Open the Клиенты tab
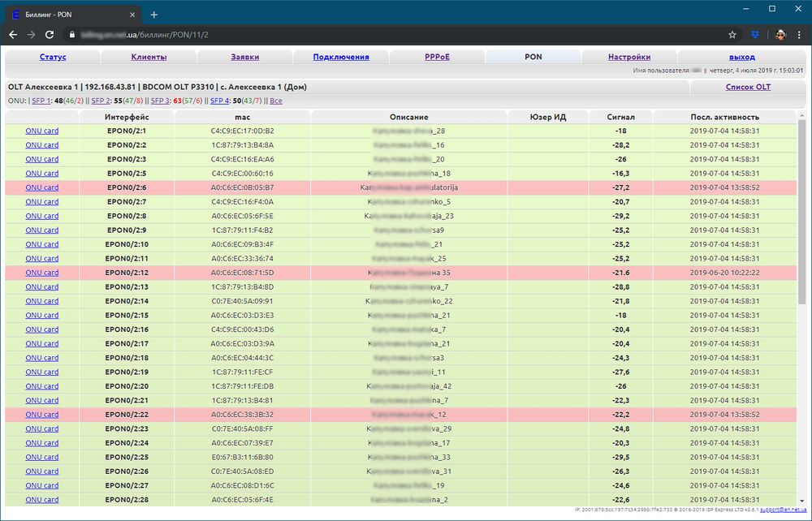Screen dimensions: 812x521 (x=149, y=57)
